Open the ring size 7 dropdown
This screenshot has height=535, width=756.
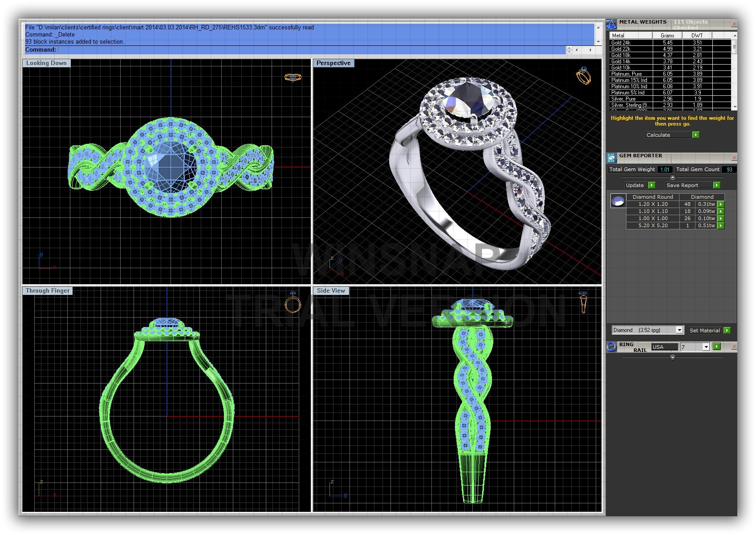pyautogui.click(x=706, y=347)
